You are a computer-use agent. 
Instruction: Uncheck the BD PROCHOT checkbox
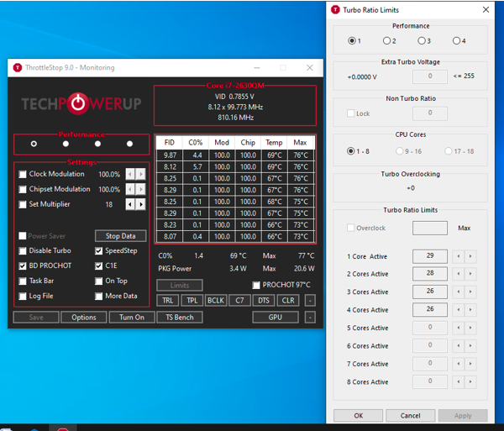point(23,265)
